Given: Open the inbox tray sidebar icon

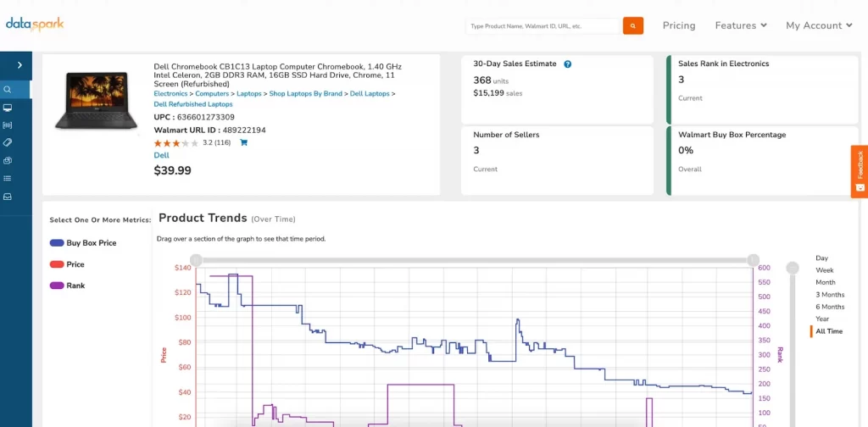Looking at the screenshot, I should click(8, 197).
